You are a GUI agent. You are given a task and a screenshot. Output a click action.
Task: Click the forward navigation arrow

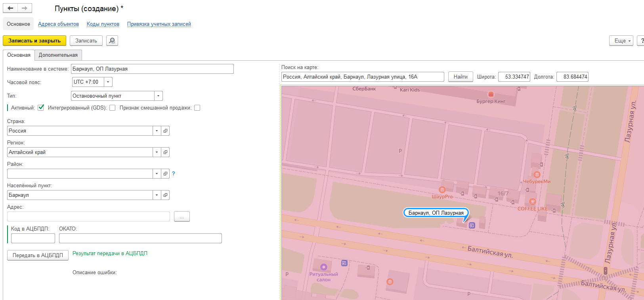tap(25, 8)
